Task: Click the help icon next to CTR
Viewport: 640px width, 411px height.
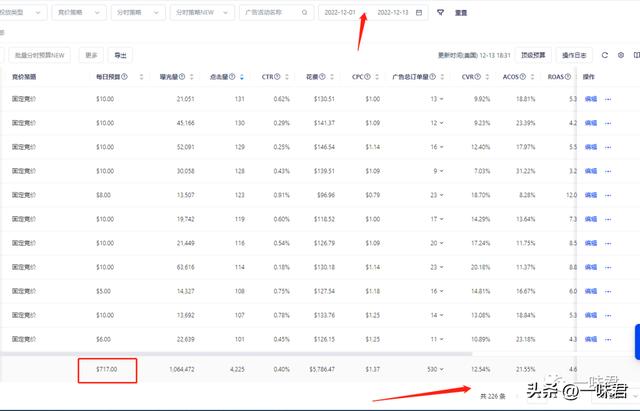Action: click(x=277, y=77)
